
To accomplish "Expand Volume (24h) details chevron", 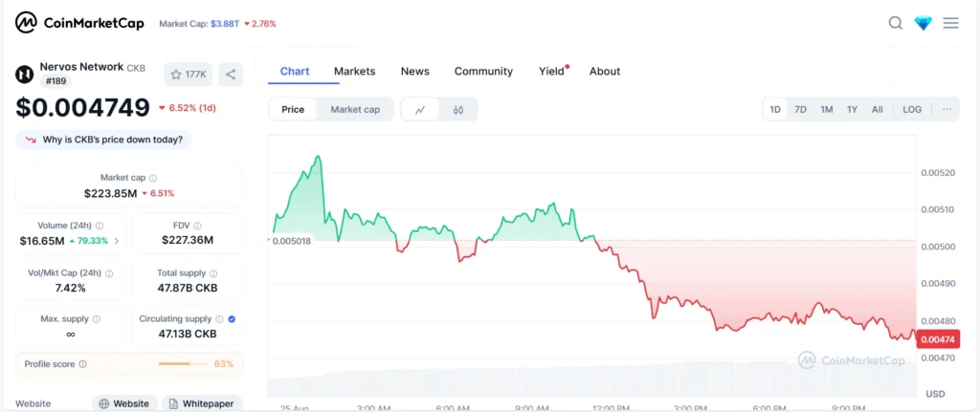I will coord(117,241).
